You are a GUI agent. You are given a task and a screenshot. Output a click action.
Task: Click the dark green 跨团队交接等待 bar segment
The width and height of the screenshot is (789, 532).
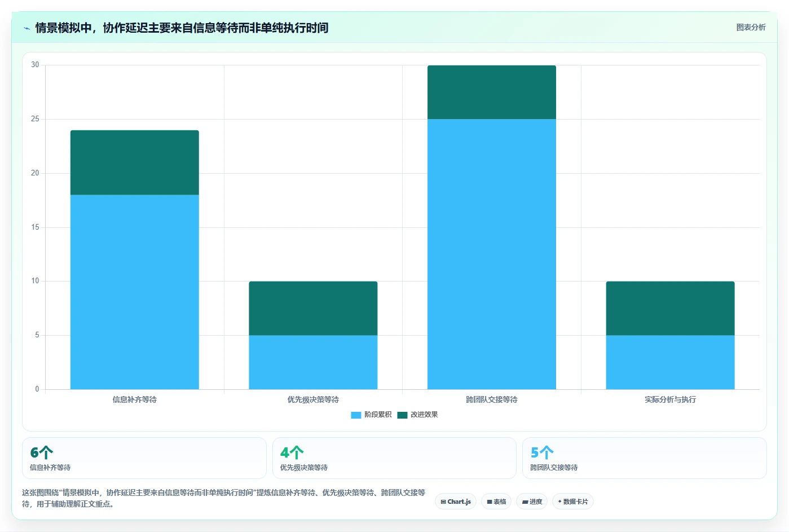tap(492, 92)
